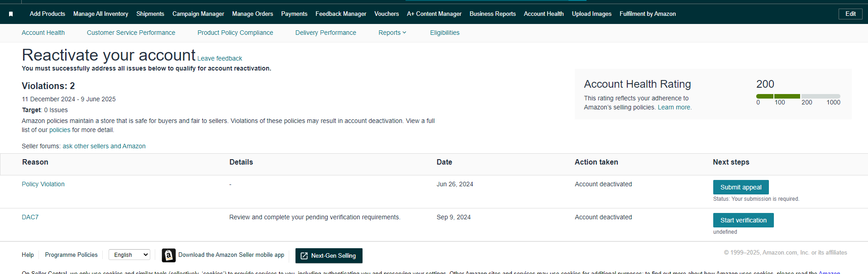Open the Delivery Performance tab

click(325, 33)
